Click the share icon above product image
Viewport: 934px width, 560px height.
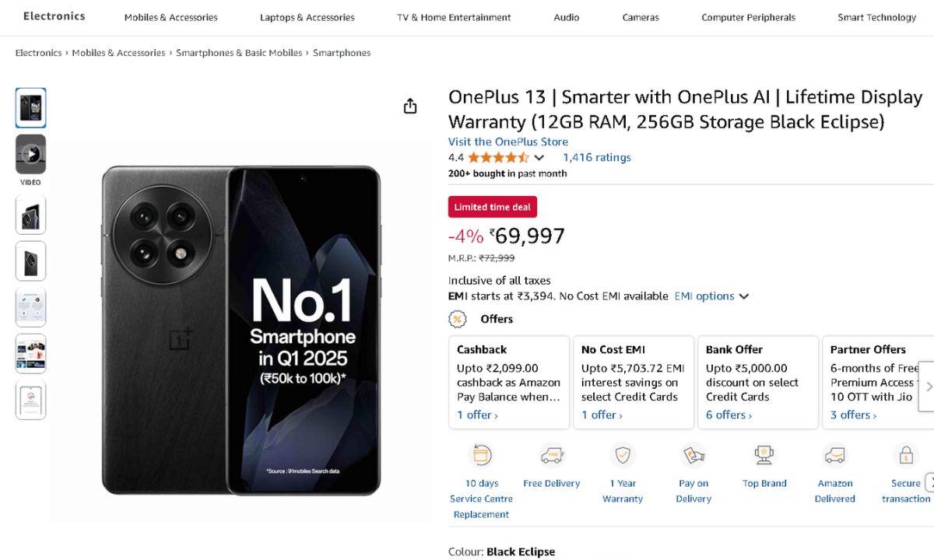pos(410,107)
